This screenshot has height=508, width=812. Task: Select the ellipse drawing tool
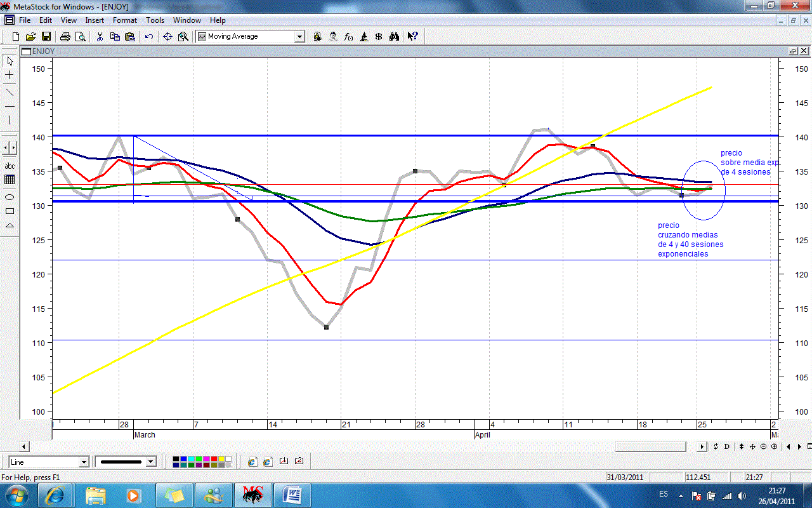click(10, 197)
